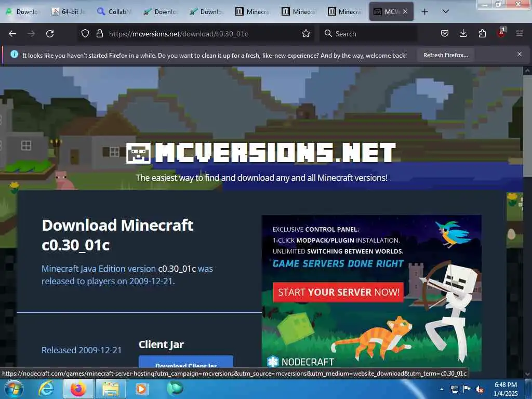Open the Firefox hamburger menu

click(x=519, y=33)
